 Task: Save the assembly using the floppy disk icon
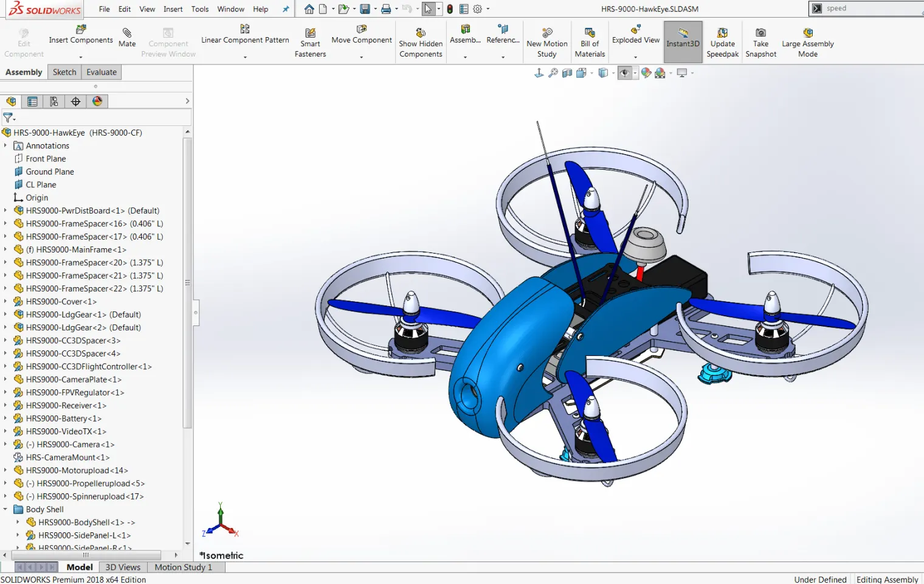(x=365, y=9)
